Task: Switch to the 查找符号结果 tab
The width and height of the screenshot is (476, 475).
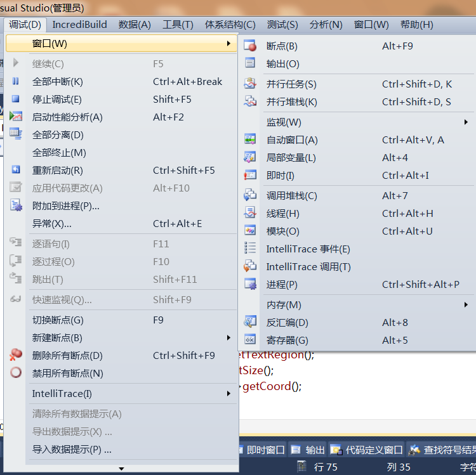Action: [x=441, y=450]
